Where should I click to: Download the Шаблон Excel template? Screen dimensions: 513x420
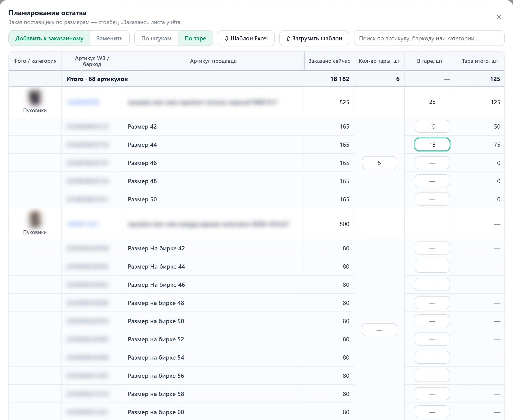246,38
